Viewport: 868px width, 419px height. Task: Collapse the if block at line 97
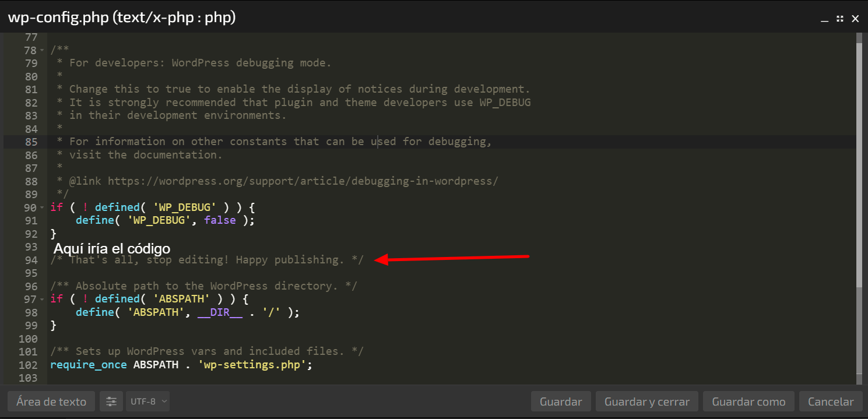tap(42, 299)
